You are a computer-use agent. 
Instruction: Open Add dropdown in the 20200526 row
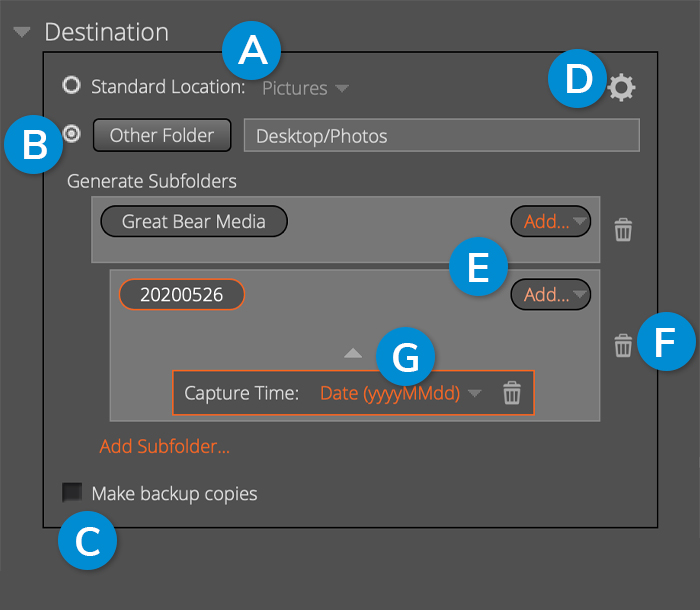click(x=550, y=294)
